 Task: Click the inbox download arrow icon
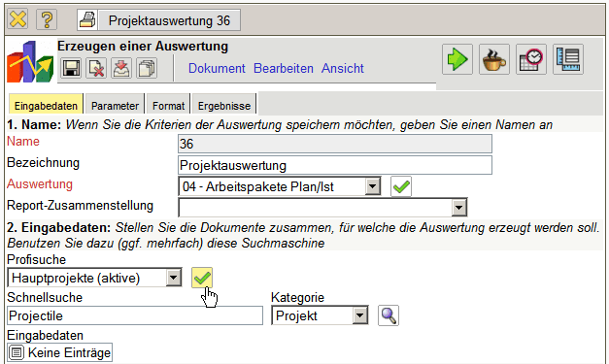pyautogui.click(x=121, y=68)
